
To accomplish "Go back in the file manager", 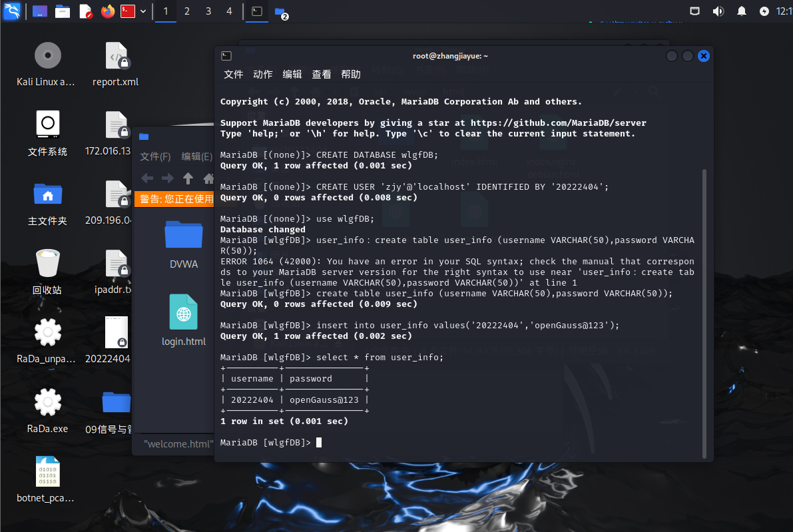I will point(147,178).
